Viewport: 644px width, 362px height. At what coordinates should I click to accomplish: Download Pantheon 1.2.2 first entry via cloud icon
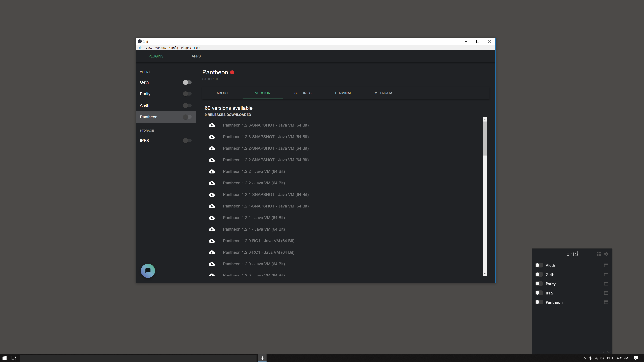point(212,171)
